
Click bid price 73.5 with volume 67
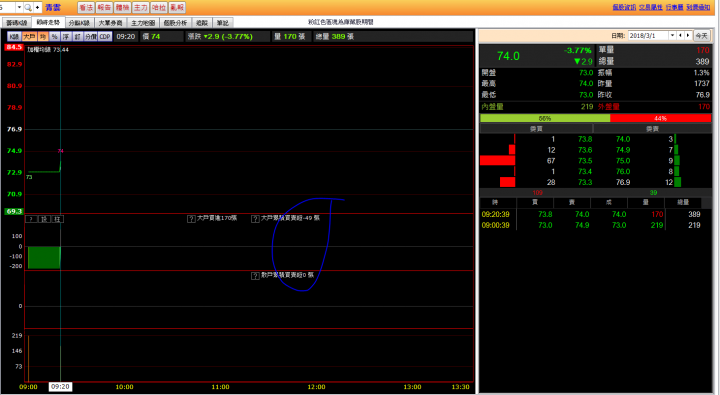[x=585, y=161]
